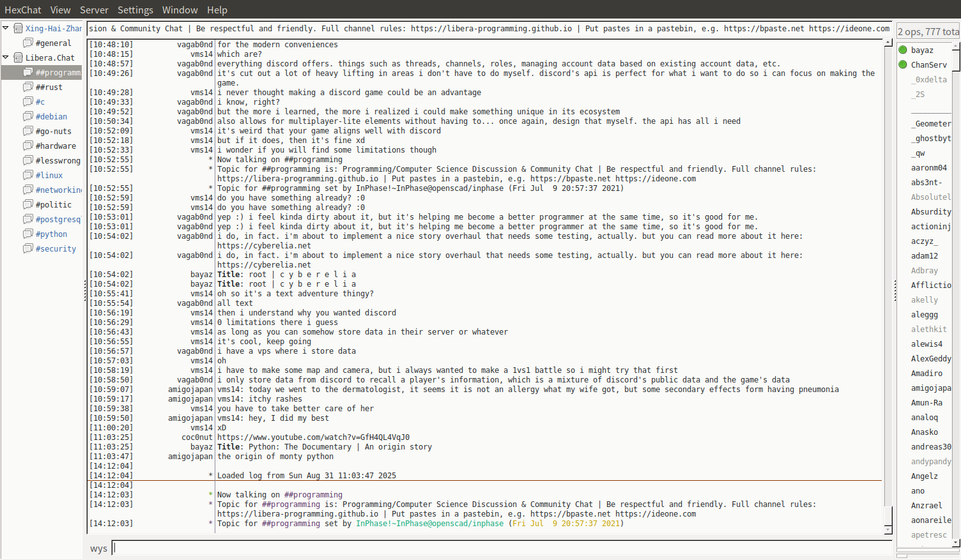Open the Window menu

(180, 10)
